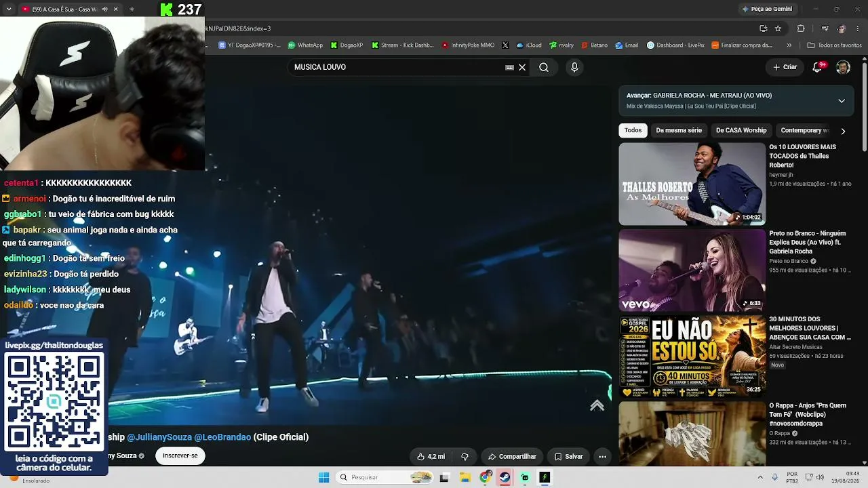Open Steam from the taskbar
This screenshot has width=868, height=488.
point(505,477)
